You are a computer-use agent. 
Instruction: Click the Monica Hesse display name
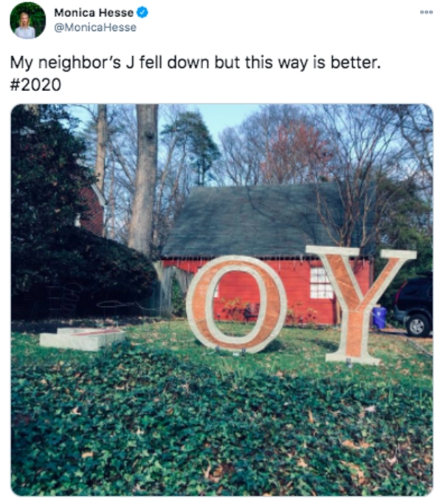coord(94,13)
